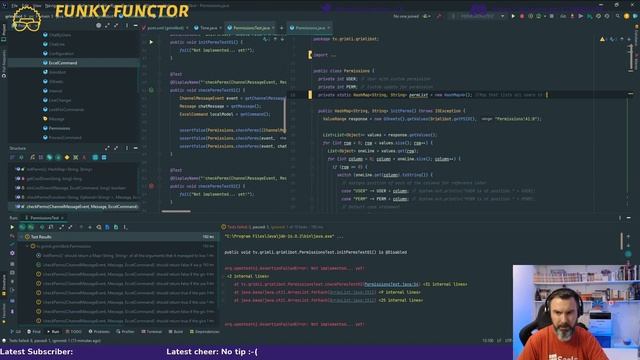Open the Build tool window button
This screenshot has height=360, width=640.
pyautogui.click(x=176, y=331)
